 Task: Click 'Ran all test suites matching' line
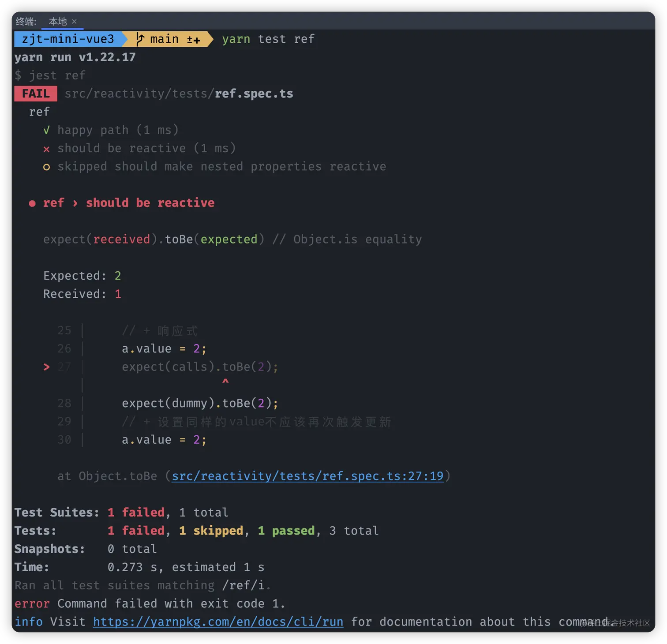[x=142, y=585]
